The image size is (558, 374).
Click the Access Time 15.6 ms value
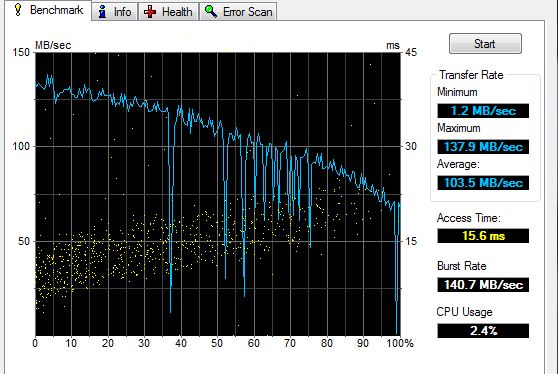coord(483,236)
